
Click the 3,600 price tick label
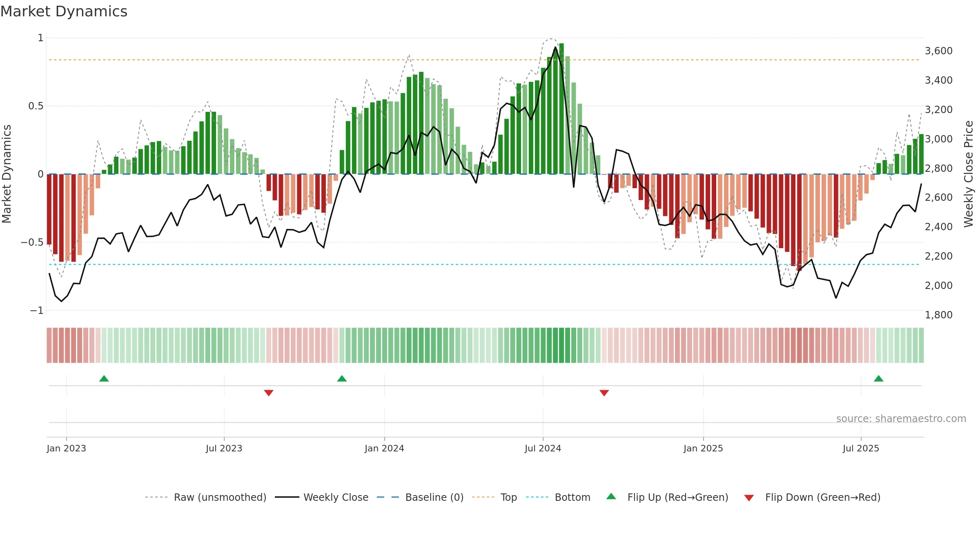pos(939,51)
